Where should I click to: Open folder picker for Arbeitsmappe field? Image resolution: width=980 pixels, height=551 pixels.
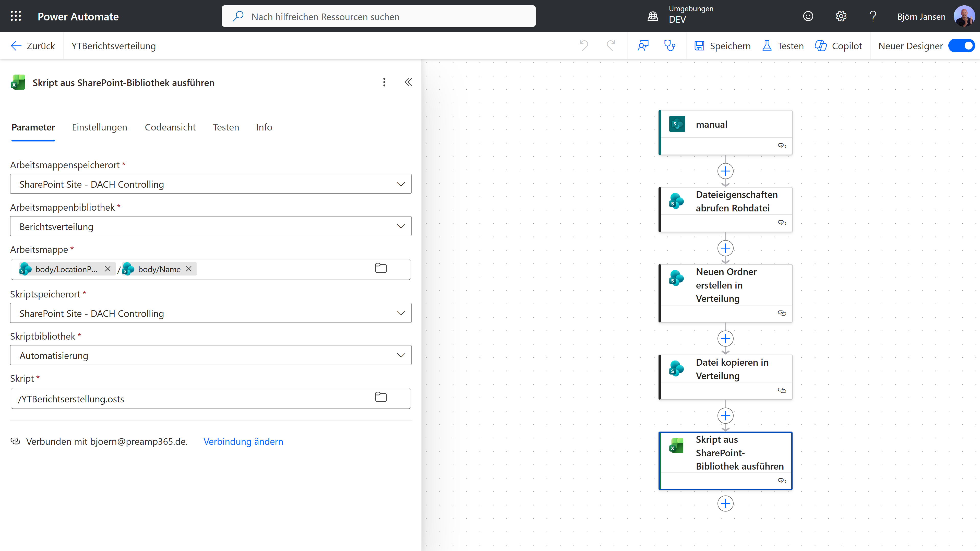click(381, 268)
